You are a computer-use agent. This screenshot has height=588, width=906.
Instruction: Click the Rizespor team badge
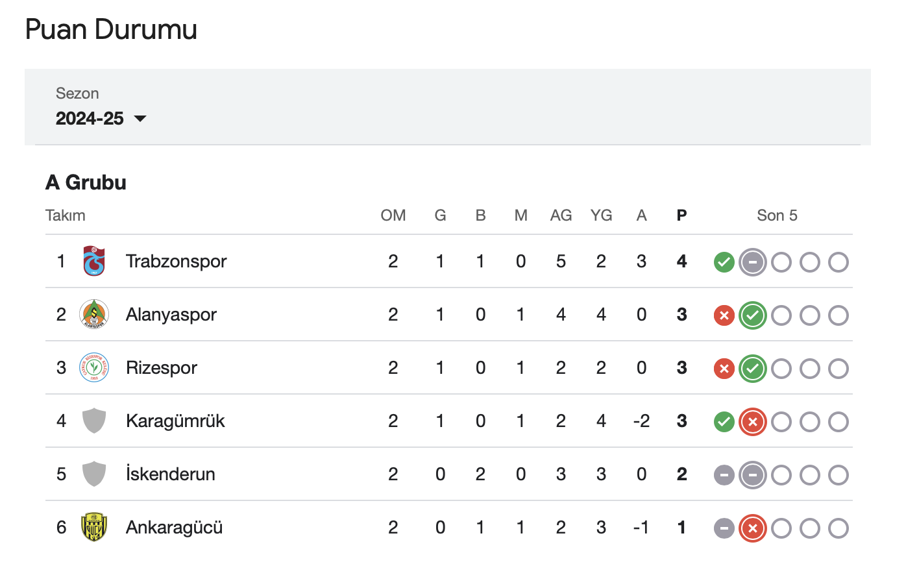click(94, 368)
